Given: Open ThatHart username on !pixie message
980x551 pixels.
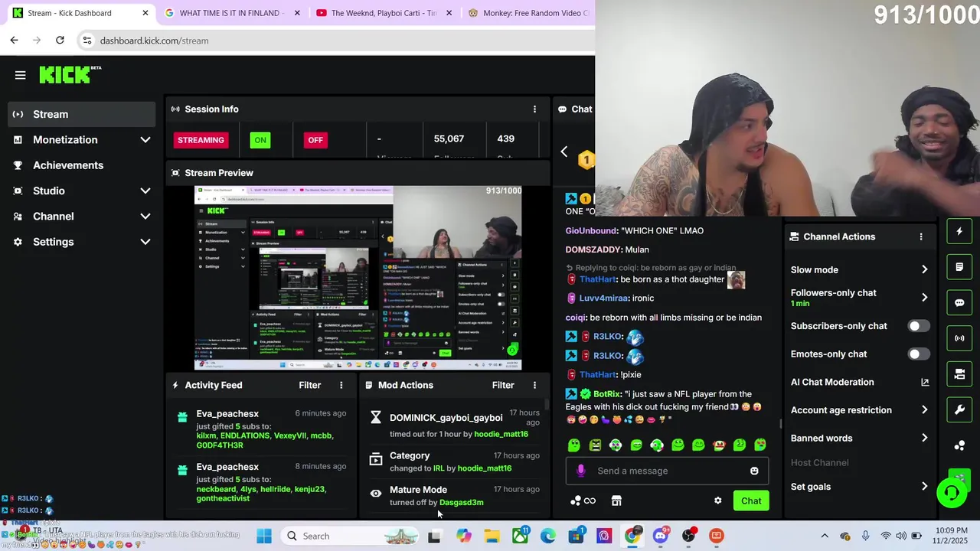Looking at the screenshot, I should tap(598, 374).
